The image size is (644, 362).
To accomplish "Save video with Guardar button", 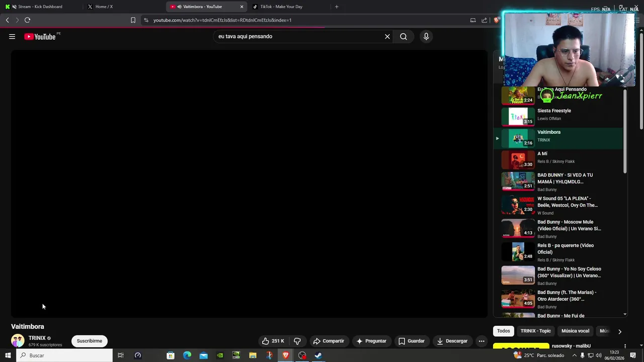I will click(412, 341).
